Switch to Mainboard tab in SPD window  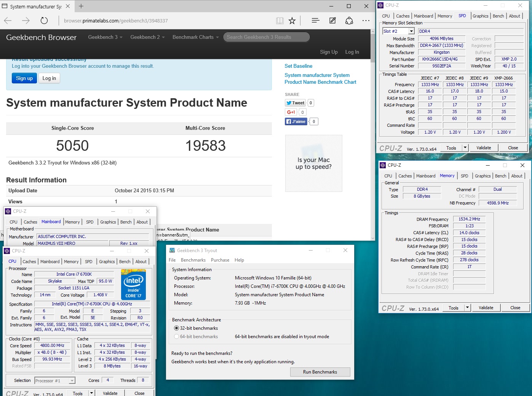click(x=423, y=16)
